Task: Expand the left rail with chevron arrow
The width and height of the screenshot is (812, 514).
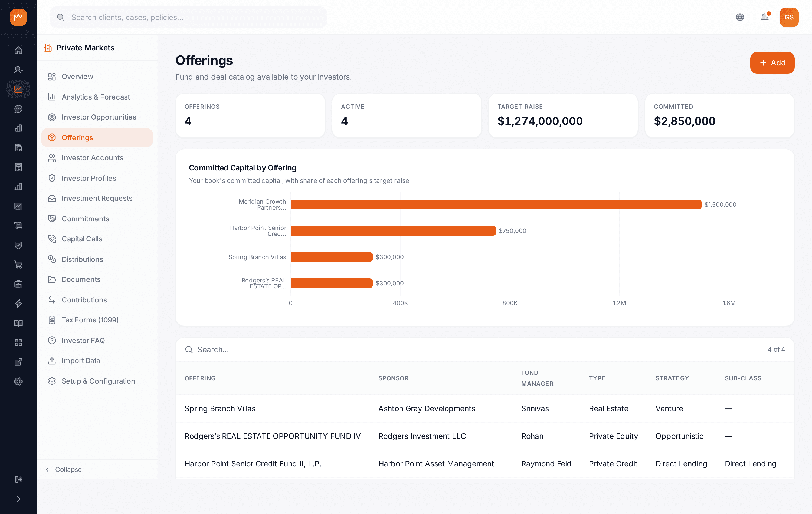Action: [18, 499]
